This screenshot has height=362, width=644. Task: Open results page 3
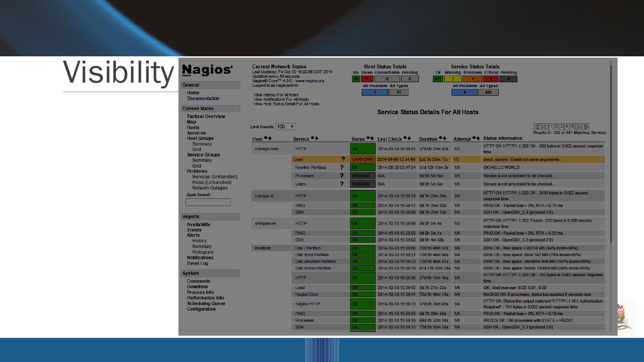click(562, 126)
